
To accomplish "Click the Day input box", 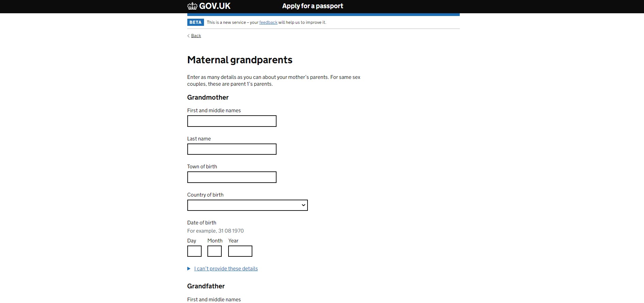I will [x=194, y=251].
